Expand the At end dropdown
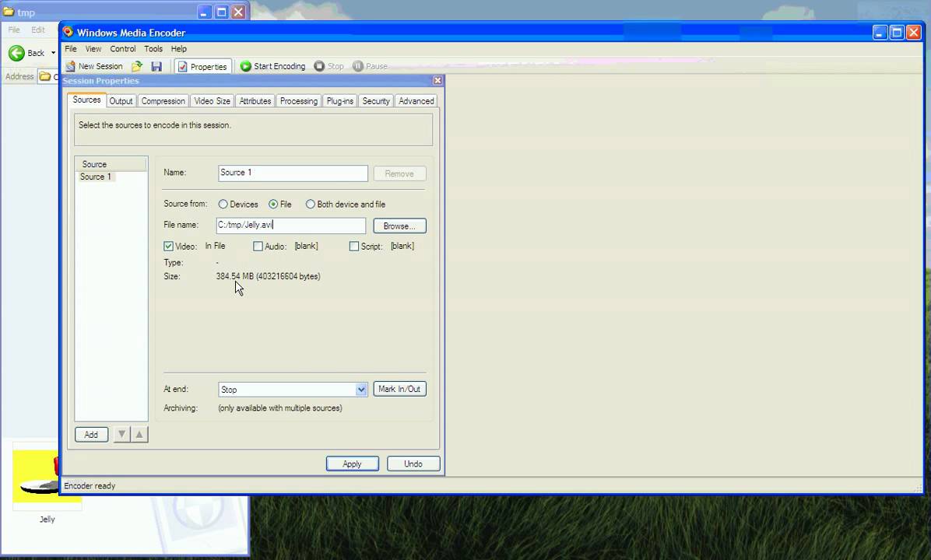931x560 pixels. pos(361,390)
